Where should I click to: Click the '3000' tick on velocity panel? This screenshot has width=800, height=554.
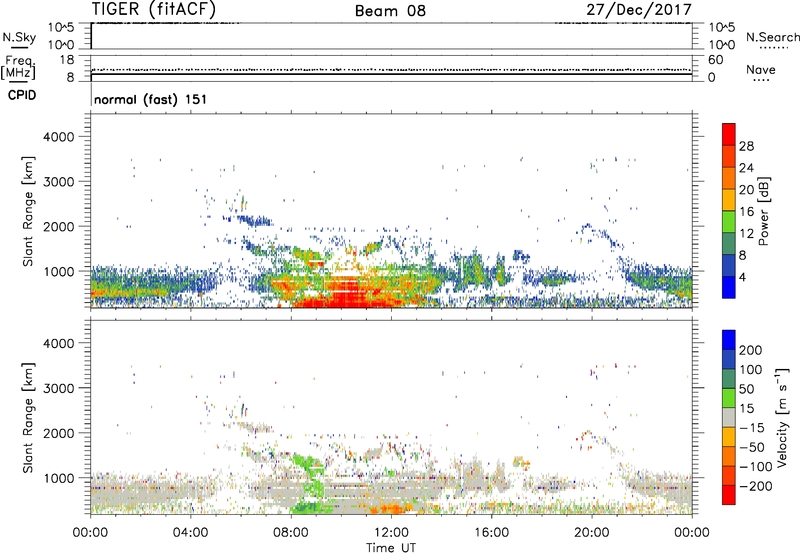point(59,388)
